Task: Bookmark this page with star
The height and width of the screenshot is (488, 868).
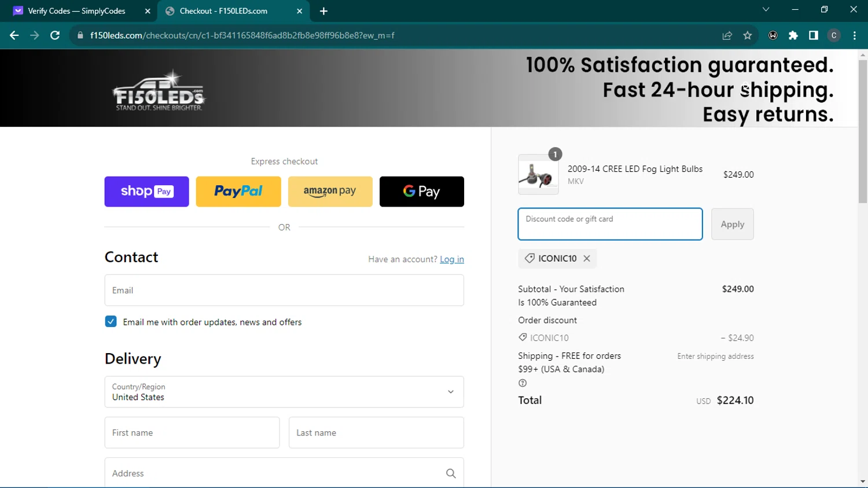Action: click(748, 35)
